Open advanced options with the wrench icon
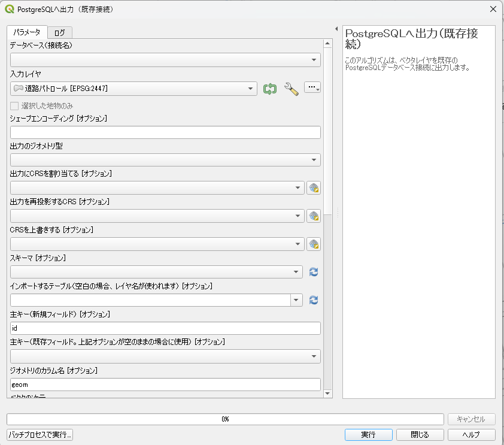504x445 pixels. pos(291,88)
